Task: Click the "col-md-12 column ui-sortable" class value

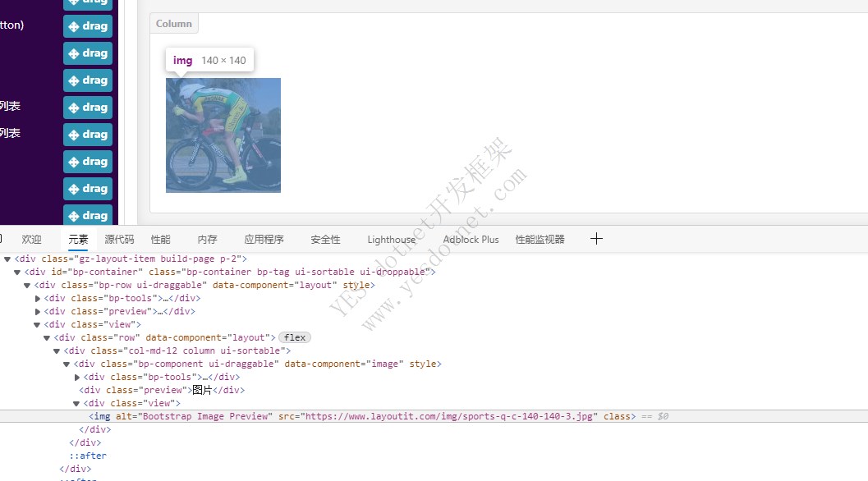Action: tap(204, 350)
